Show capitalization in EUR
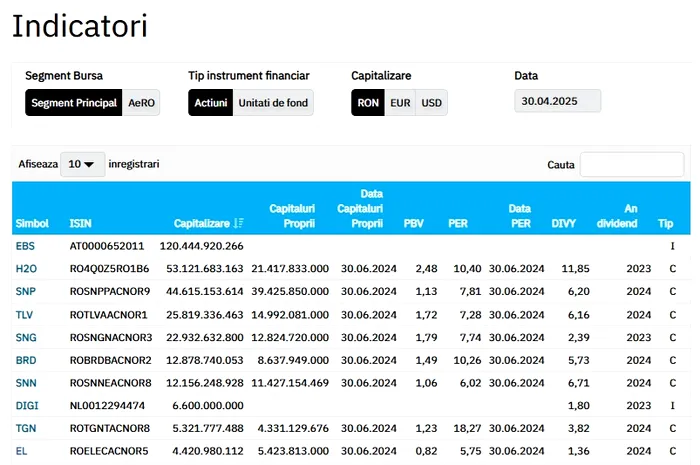Viewport: 700px width, 465px height. click(400, 103)
